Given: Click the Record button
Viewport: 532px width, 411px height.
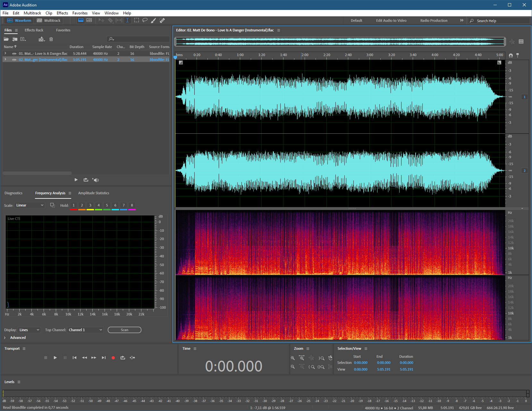Looking at the screenshot, I should pyautogui.click(x=113, y=358).
